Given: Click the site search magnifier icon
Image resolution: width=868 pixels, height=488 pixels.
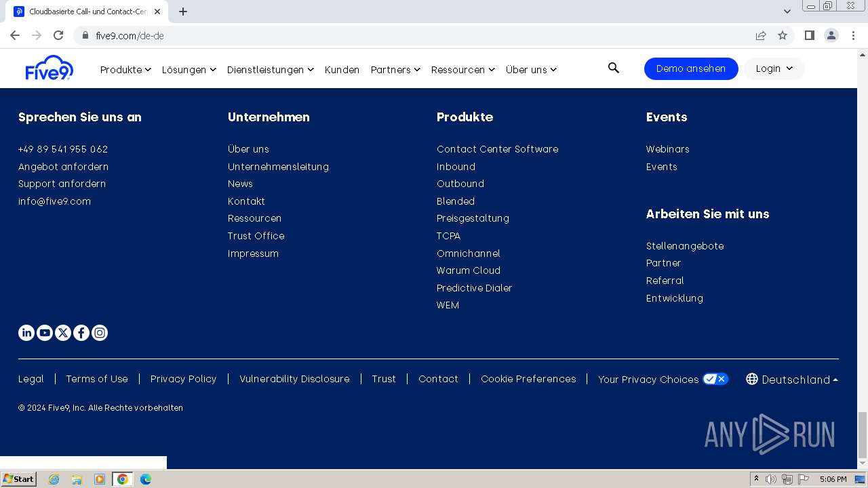Looking at the screenshot, I should 614,68.
